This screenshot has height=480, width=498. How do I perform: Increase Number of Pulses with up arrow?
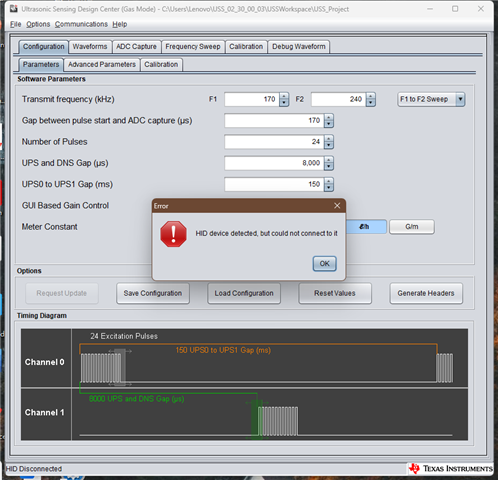click(329, 139)
